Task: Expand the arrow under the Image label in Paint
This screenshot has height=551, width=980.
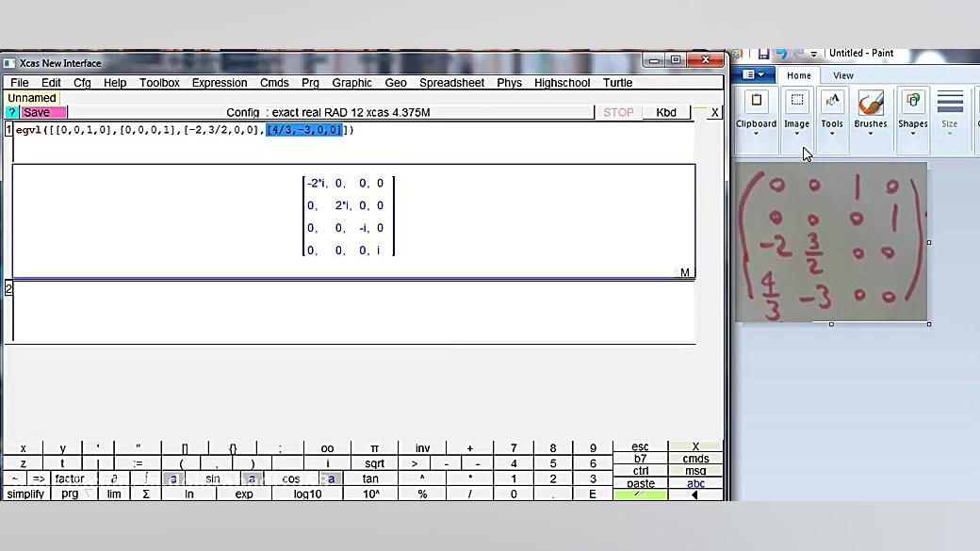Action: [797, 134]
